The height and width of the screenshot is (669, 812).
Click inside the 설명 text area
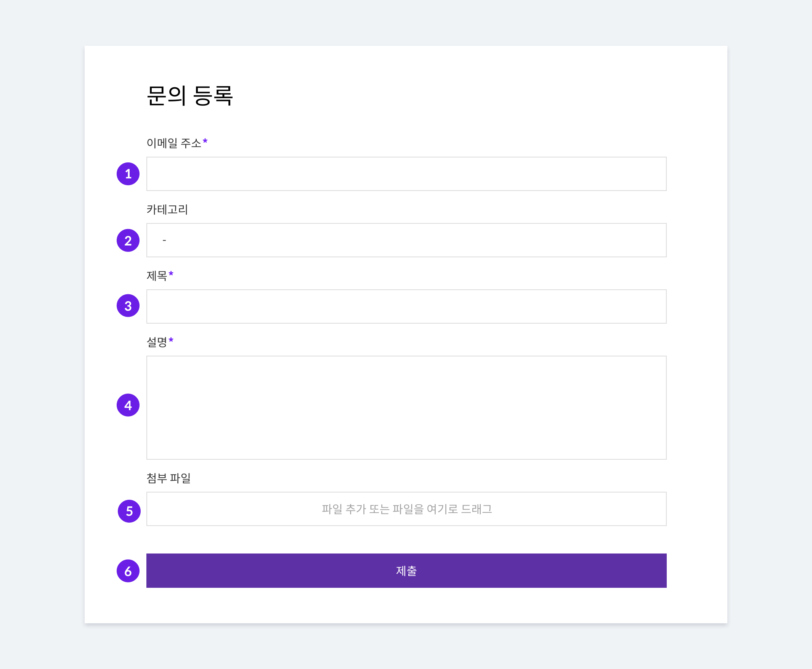406,407
